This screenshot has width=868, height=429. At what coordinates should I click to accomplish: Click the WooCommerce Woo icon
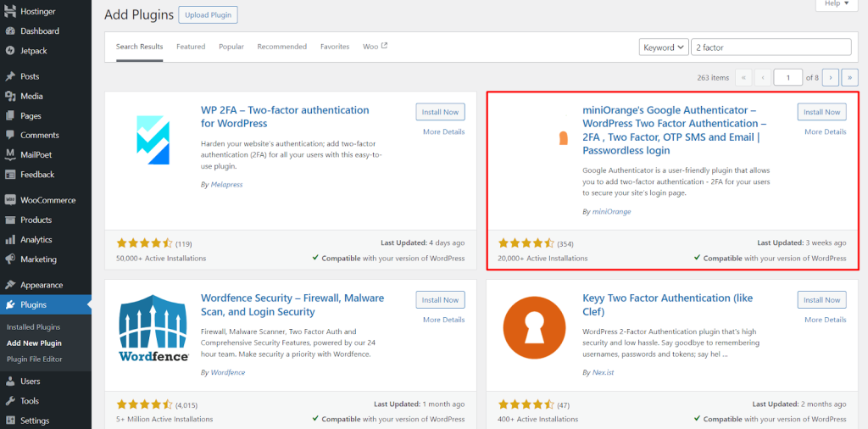click(10, 200)
